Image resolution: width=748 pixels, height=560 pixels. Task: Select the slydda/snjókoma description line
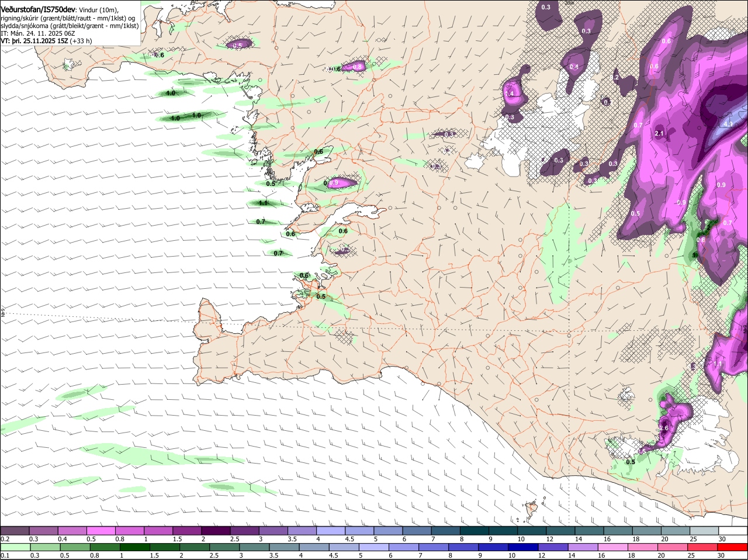pyautogui.click(x=70, y=26)
